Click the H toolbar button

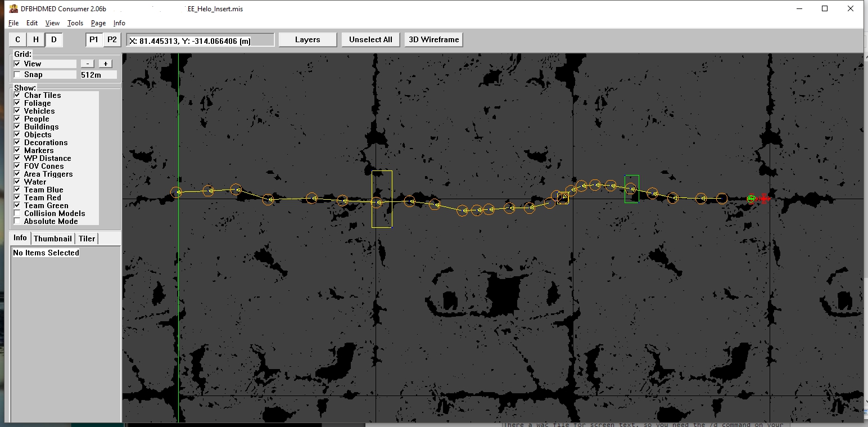click(x=36, y=39)
